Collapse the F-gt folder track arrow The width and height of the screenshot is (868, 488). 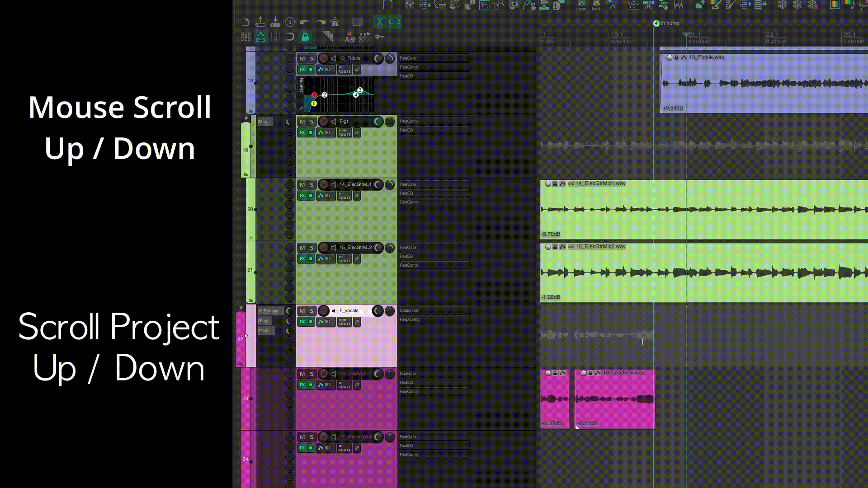tap(246, 119)
